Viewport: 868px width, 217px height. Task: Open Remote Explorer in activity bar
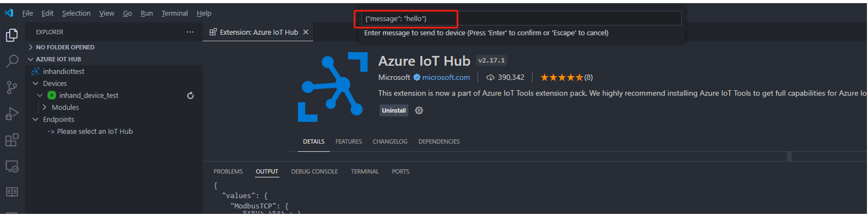pyautogui.click(x=12, y=166)
